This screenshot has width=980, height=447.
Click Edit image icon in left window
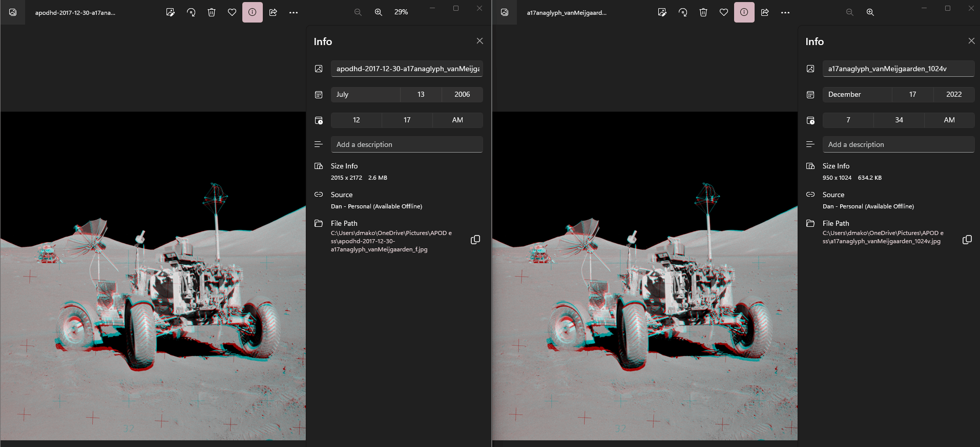(171, 12)
